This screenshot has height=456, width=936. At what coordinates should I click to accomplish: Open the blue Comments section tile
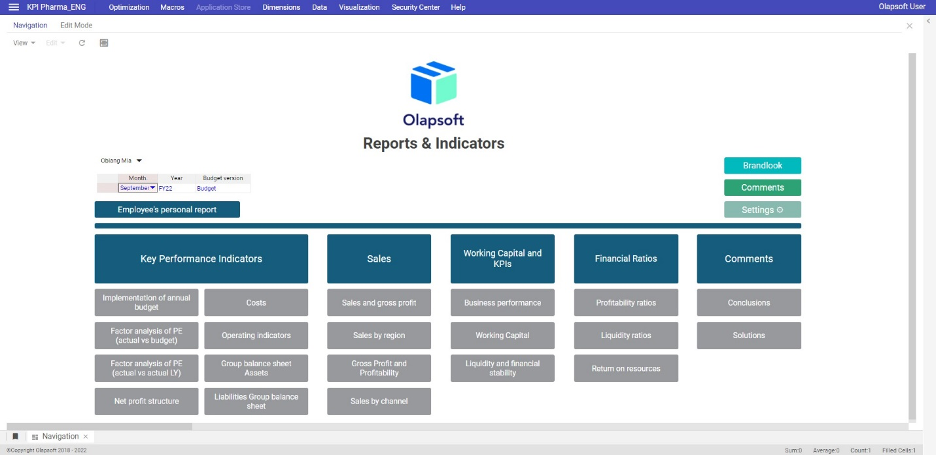click(x=749, y=258)
